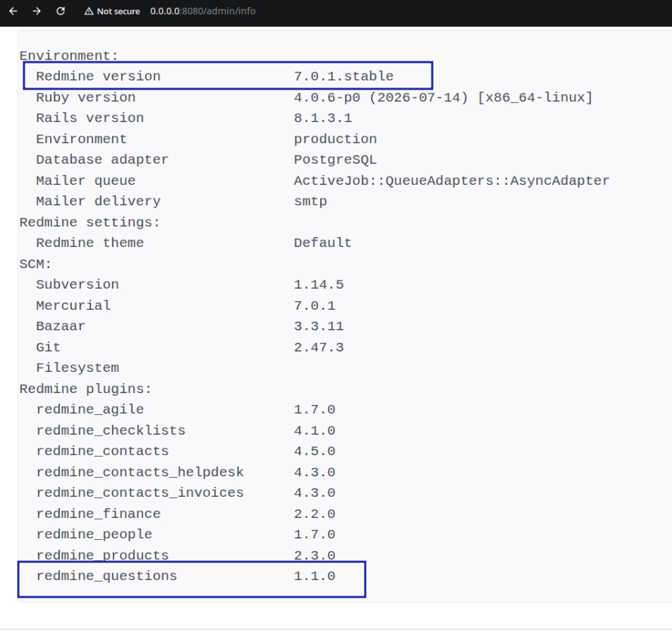Screen dimensions: 672x633
Task: Click the 'Redmine theme' label
Action: pos(90,243)
